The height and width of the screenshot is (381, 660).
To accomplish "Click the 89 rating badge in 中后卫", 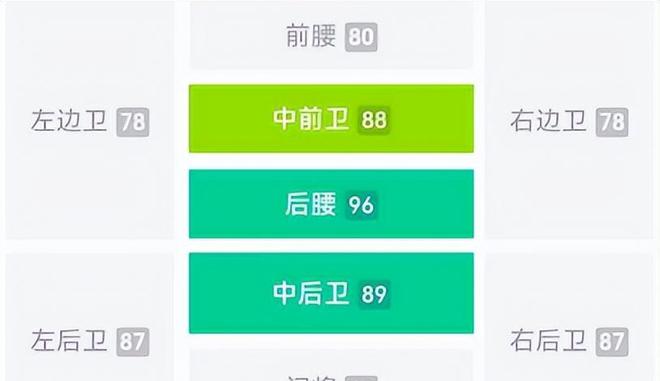I will 374,294.
